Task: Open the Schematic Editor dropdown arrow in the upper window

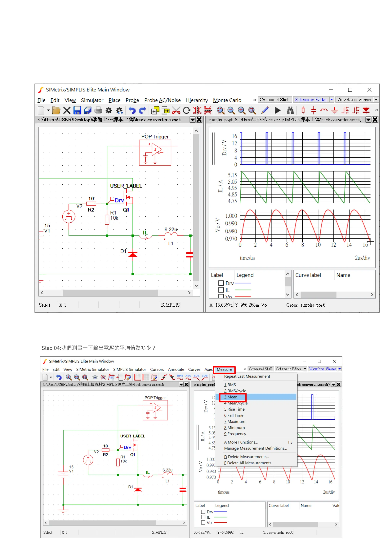Action: pyautogui.click(x=332, y=100)
